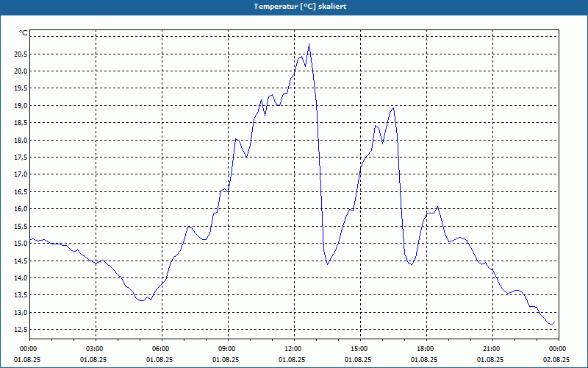588x368 pixels.
Task: Click the 17,5 y-axis value
Action: click(21, 158)
